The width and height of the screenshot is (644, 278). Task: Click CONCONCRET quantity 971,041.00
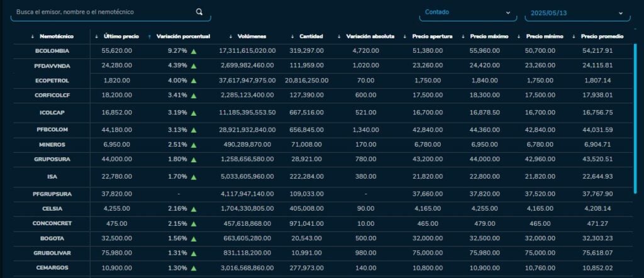click(x=306, y=224)
